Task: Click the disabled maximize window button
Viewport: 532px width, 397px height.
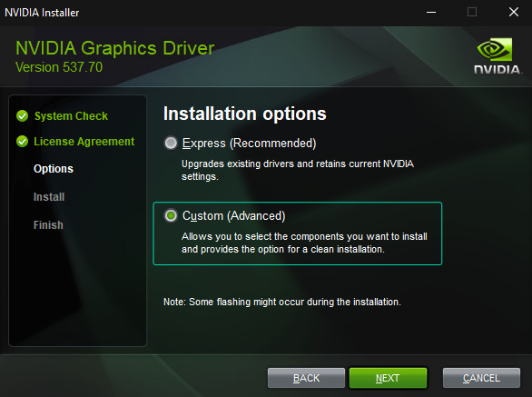Action: 472,12
